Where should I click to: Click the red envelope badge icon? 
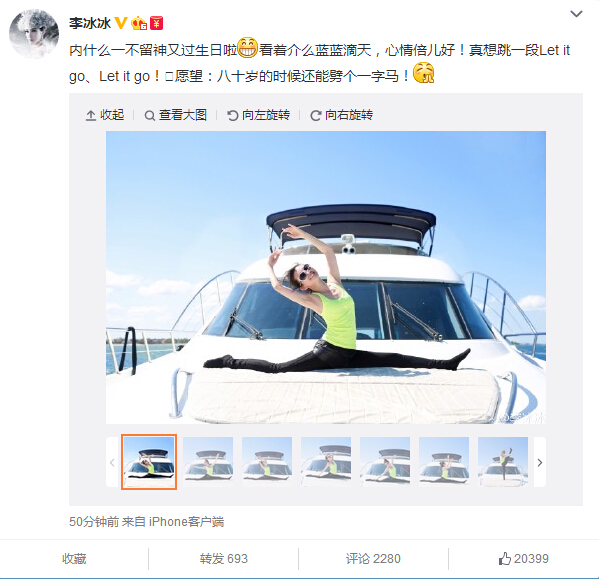coord(157,23)
